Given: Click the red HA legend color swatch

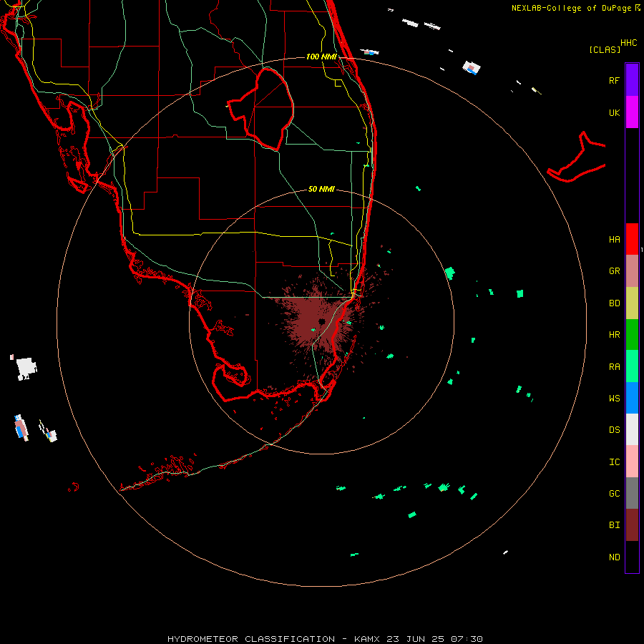Looking at the screenshot, I should (x=632, y=239).
